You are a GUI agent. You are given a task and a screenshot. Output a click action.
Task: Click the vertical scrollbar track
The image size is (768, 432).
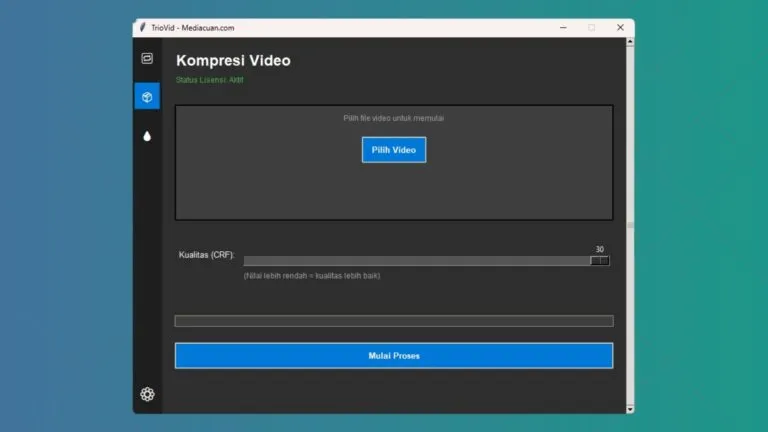pyautogui.click(x=629, y=300)
